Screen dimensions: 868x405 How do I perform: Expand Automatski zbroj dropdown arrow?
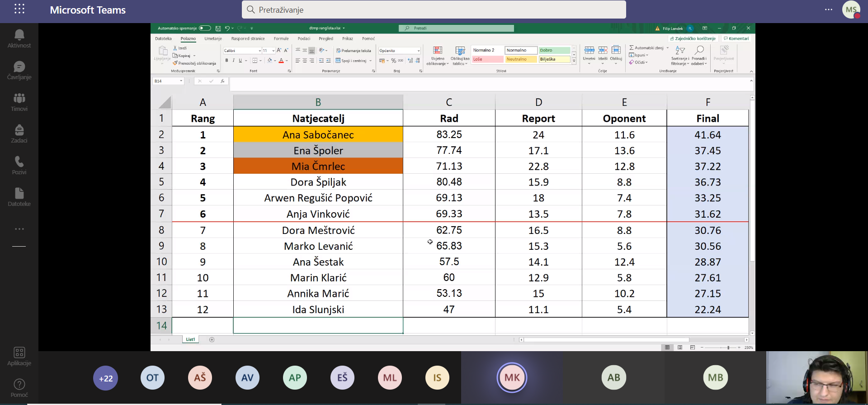667,48
